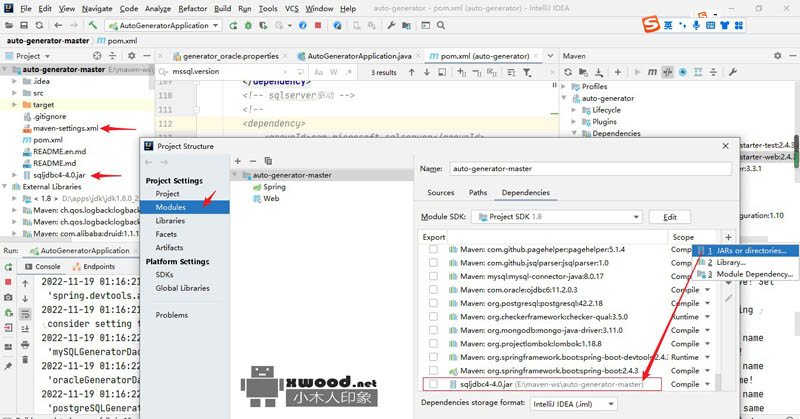Check Export for mysql-connector-java dependency
Image resolution: width=800 pixels, height=419 pixels.
433,276
